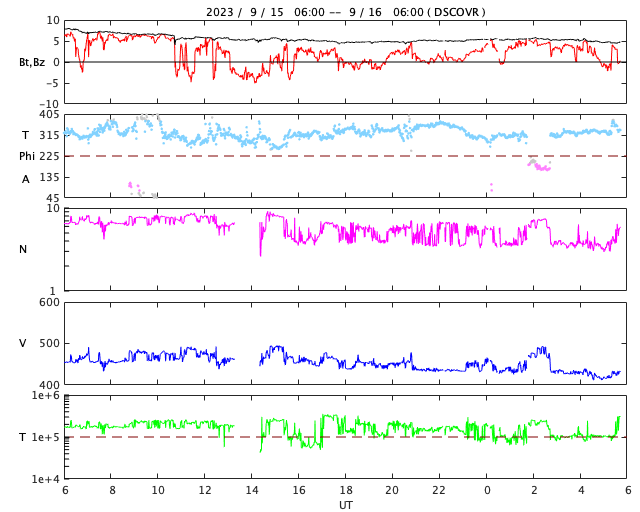640x512 pixels.
Task: Click the 'V' velocity axis label
Action: coord(23,343)
